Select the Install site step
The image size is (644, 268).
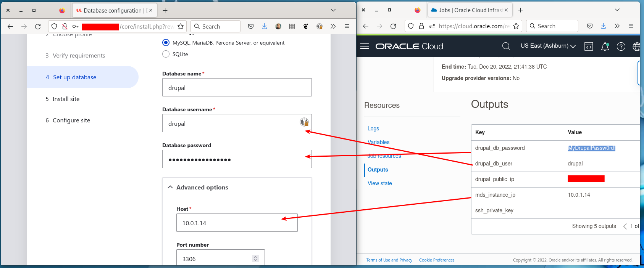pyautogui.click(x=63, y=99)
